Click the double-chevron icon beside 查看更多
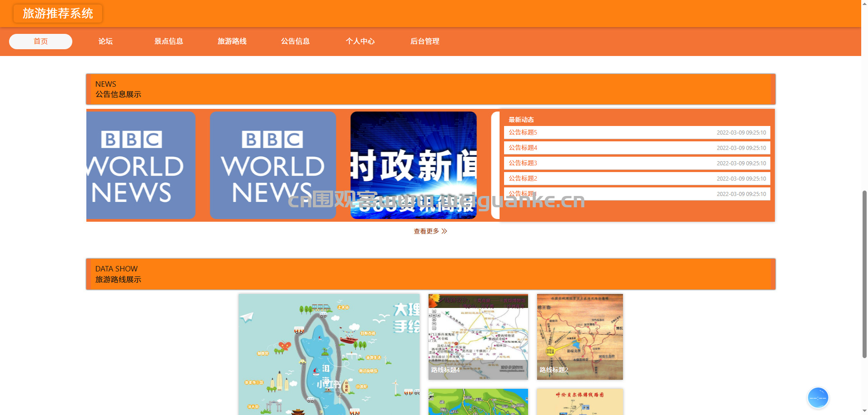 point(444,231)
